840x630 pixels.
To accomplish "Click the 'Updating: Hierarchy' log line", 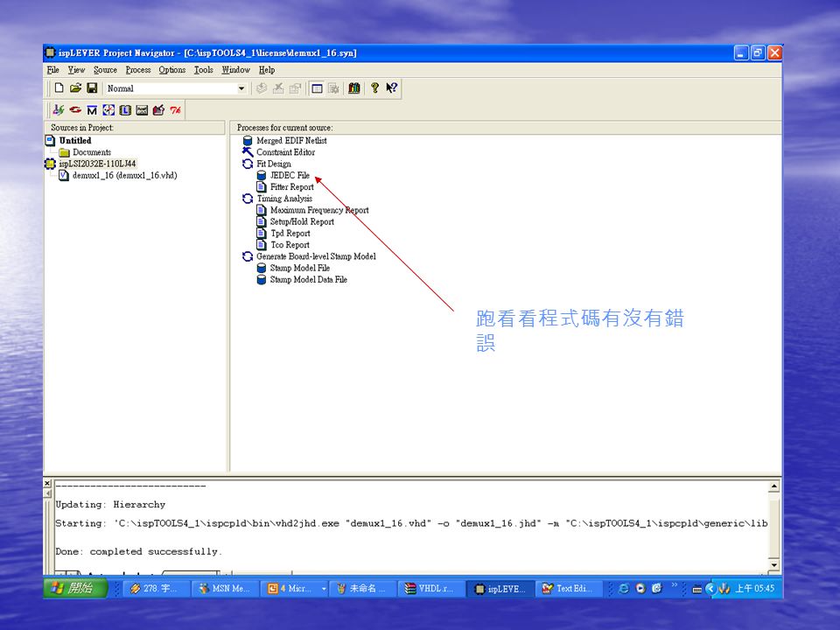I will [x=110, y=505].
